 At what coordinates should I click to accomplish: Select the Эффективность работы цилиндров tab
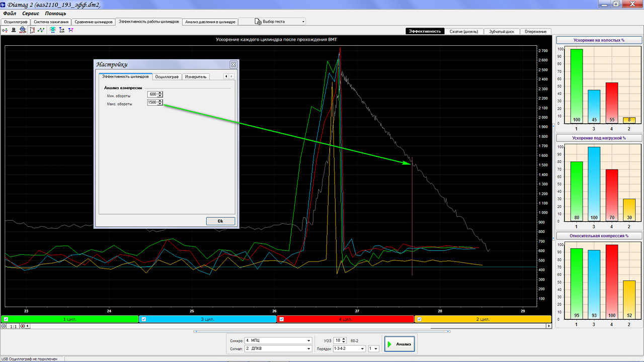[x=148, y=22]
